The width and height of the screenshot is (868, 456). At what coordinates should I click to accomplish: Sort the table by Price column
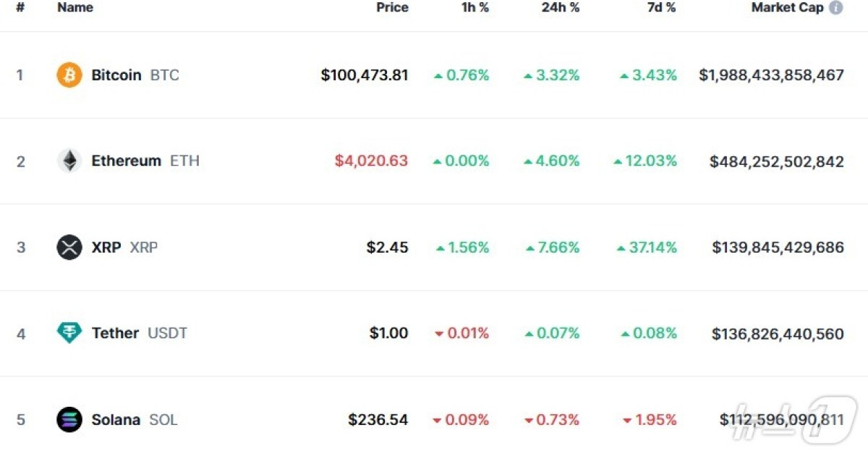(392, 7)
